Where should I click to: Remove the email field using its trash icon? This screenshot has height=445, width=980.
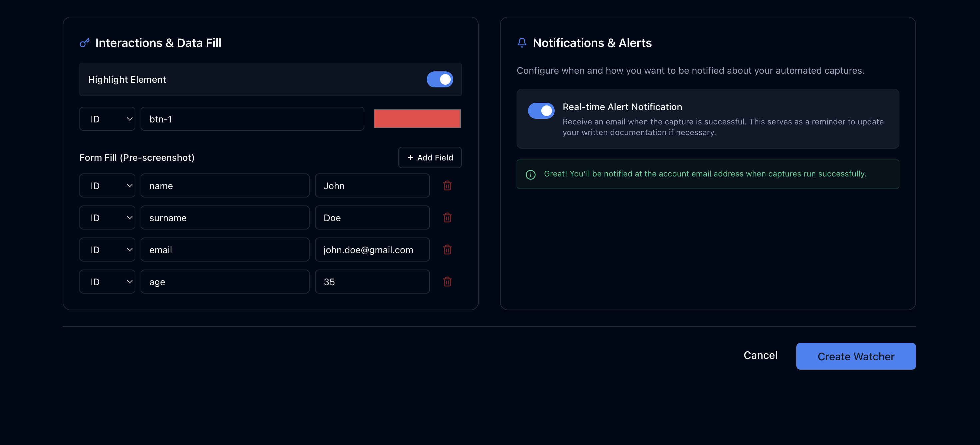448,250
